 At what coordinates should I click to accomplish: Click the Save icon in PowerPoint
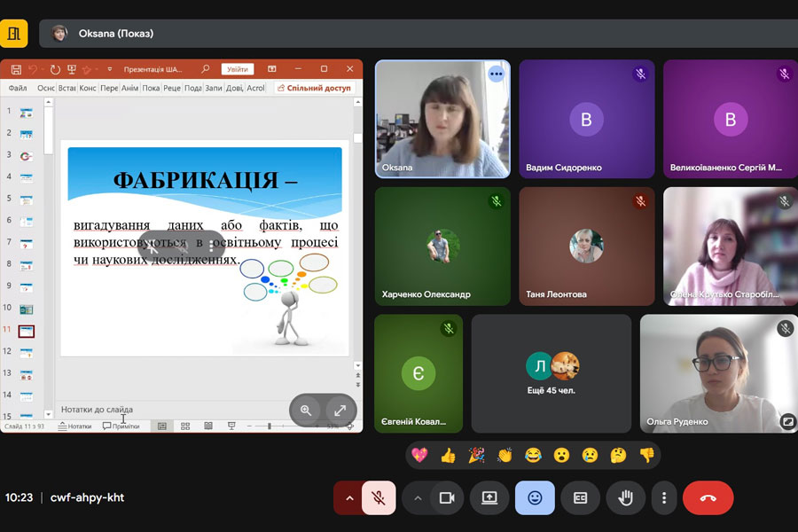(16, 69)
